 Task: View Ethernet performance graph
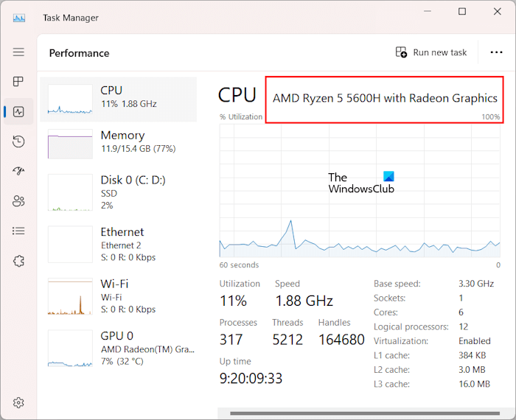pos(118,245)
